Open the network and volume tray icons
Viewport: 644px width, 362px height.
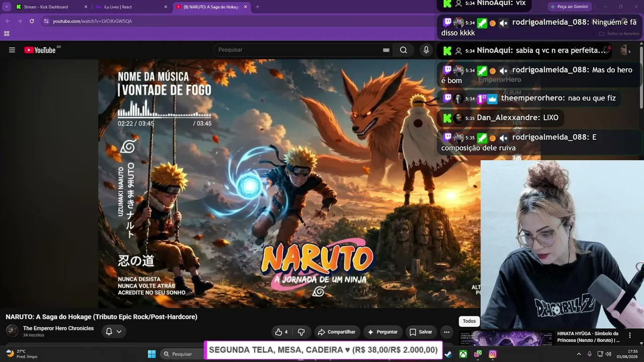(x=603, y=354)
